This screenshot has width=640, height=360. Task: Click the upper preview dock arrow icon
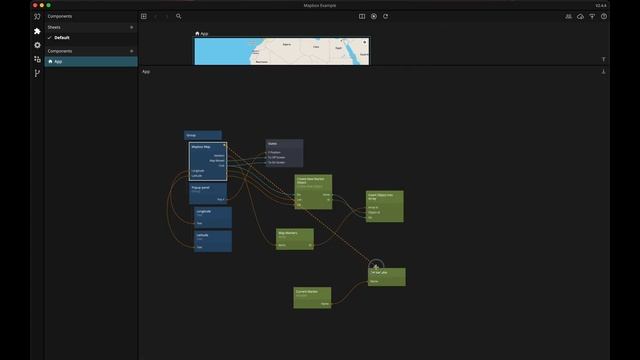pos(604,59)
